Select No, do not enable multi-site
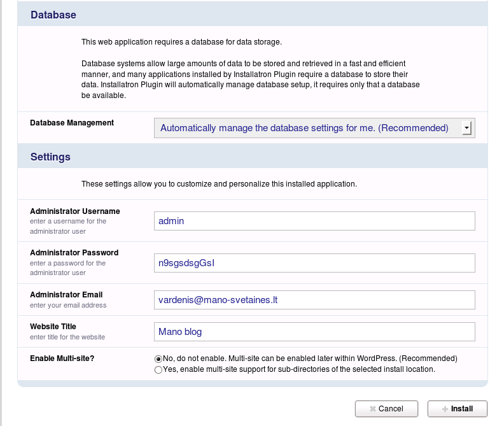 (158, 359)
